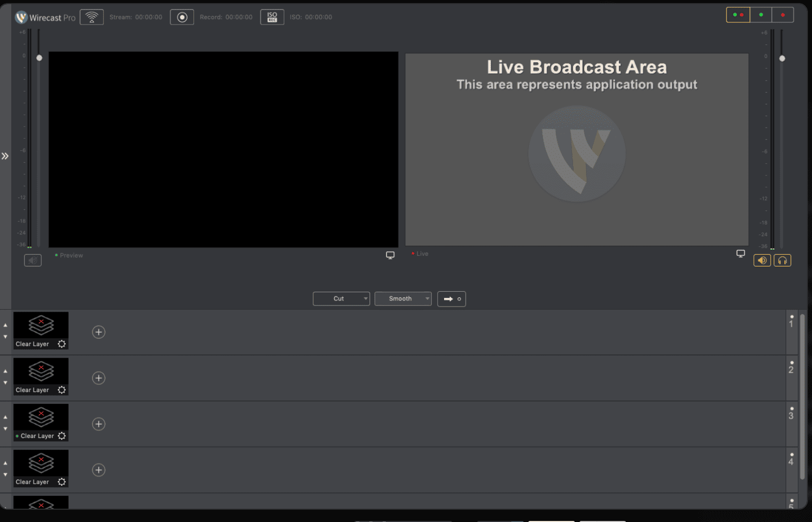Expand the left side panel chevrons
Image resolution: width=812 pixels, height=522 pixels.
tap(5, 156)
